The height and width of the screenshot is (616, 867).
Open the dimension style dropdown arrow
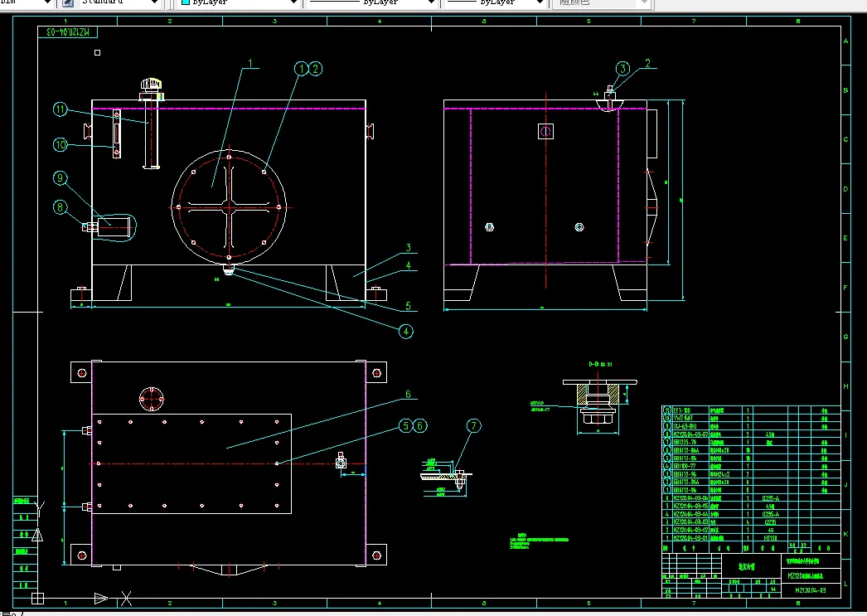[x=47, y=2]
